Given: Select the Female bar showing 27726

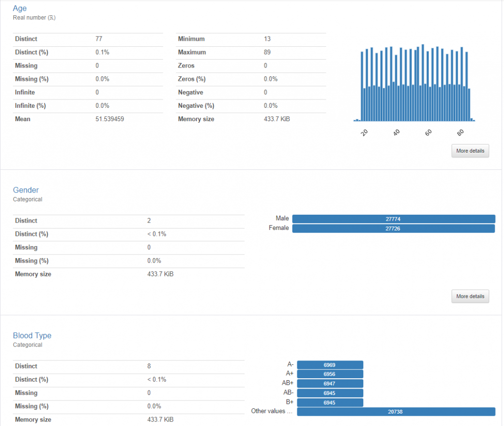Looking at the screenshot, I should point(393,229).
